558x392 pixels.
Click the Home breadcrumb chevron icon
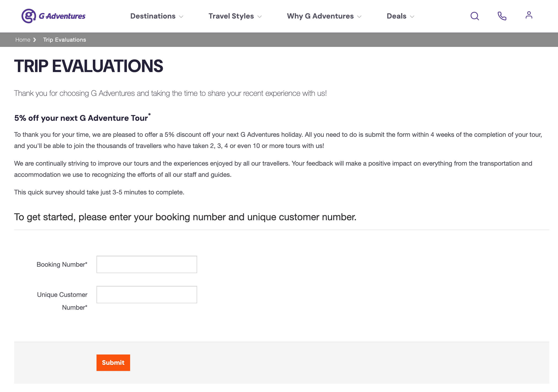(x=35, y=40)
